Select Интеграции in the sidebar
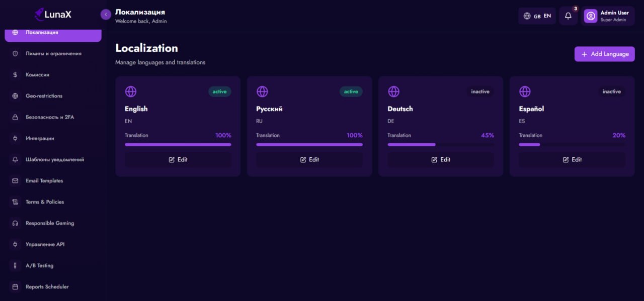The width and height of the screenshot is (644, 301). click(53, 138)
